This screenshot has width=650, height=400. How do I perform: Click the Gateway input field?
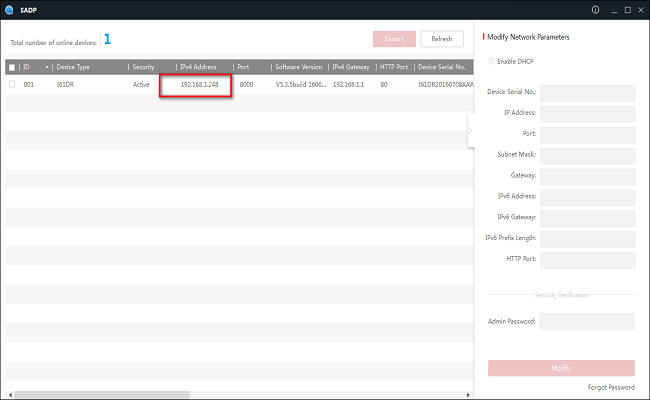pyautogui.click(x=587, y=177)
